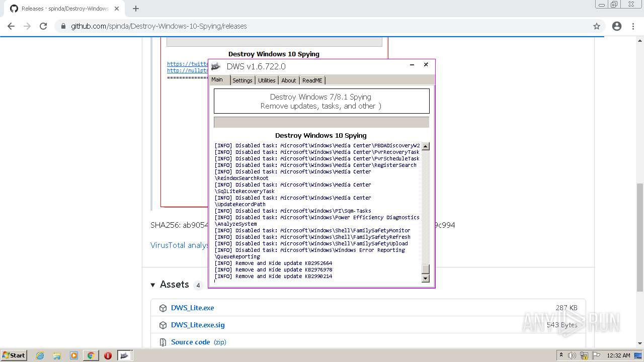Go back in Chrome browser
This screenshot has width=644, height=362.
[11, 26]
